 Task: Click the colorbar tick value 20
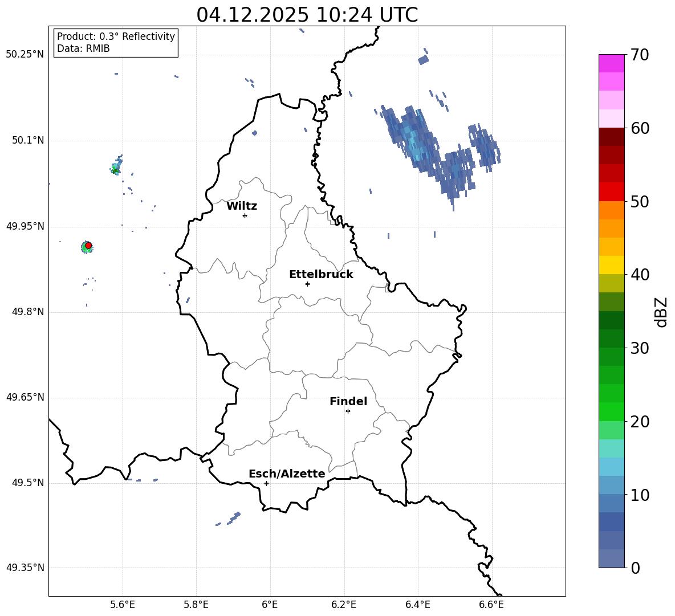[x=640, y=422]
